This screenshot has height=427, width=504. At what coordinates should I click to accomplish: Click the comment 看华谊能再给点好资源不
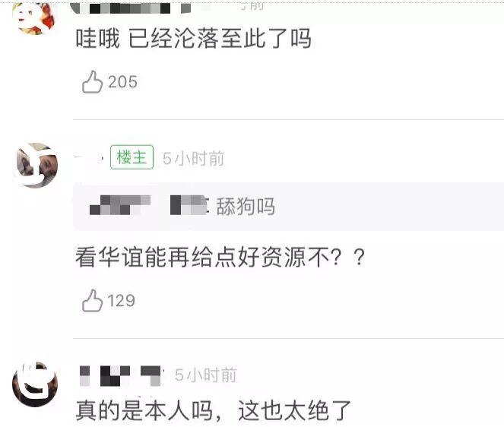point(220,257)
